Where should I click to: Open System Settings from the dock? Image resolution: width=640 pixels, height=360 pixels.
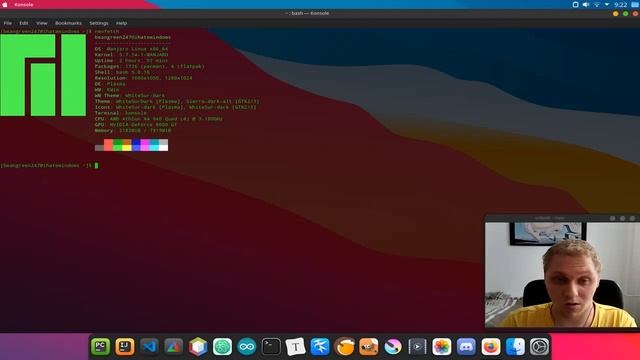tap(539, 347)
